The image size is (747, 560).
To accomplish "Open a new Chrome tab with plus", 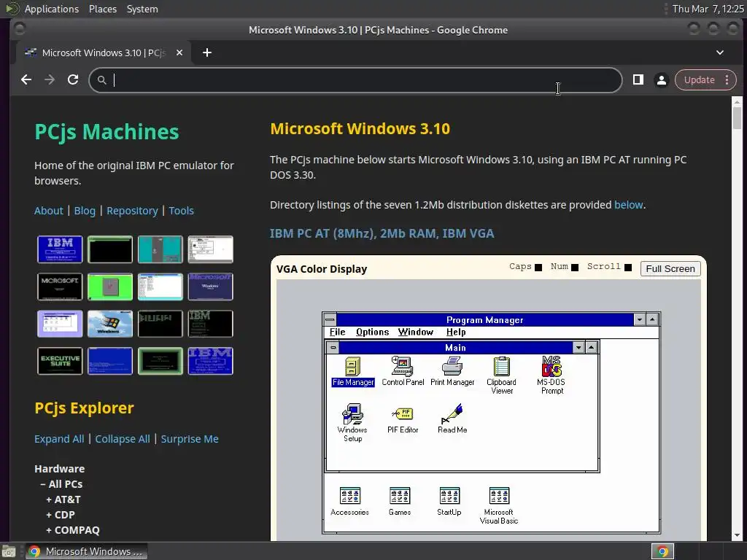I will pos(206,52).
